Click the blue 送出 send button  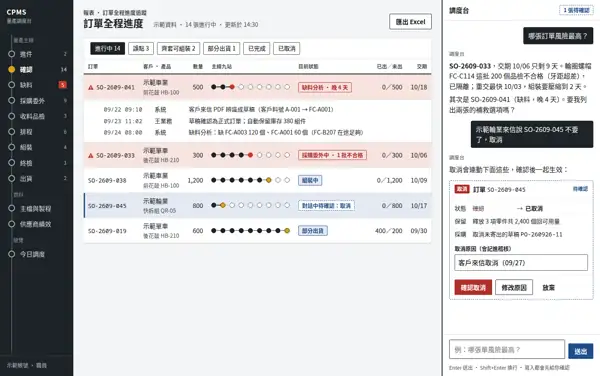point(580,351)
